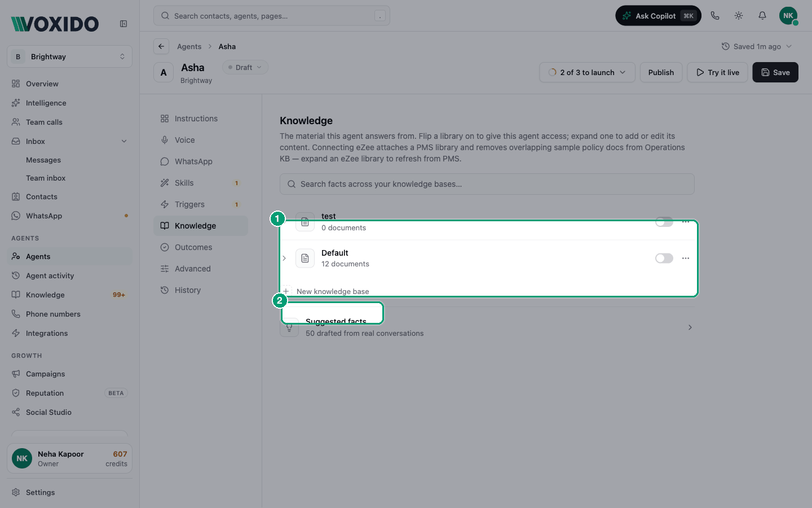
Task: Collapse the Inbox section
Action: (124, 141)
